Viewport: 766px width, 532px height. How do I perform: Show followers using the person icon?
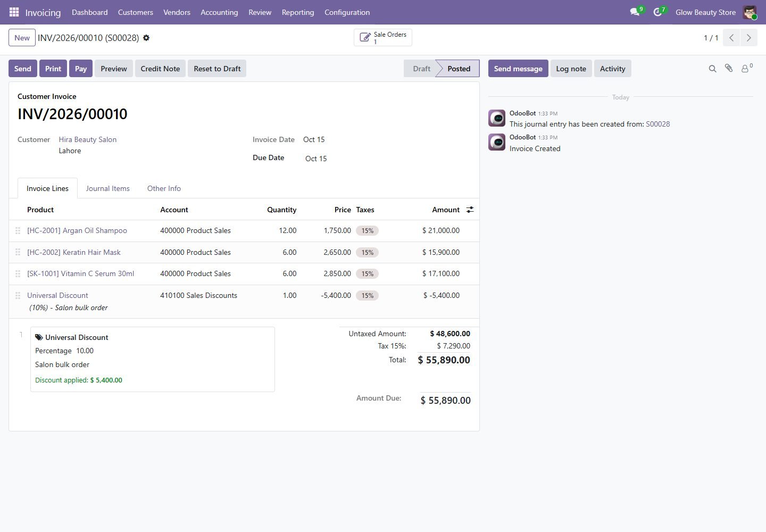747,68
